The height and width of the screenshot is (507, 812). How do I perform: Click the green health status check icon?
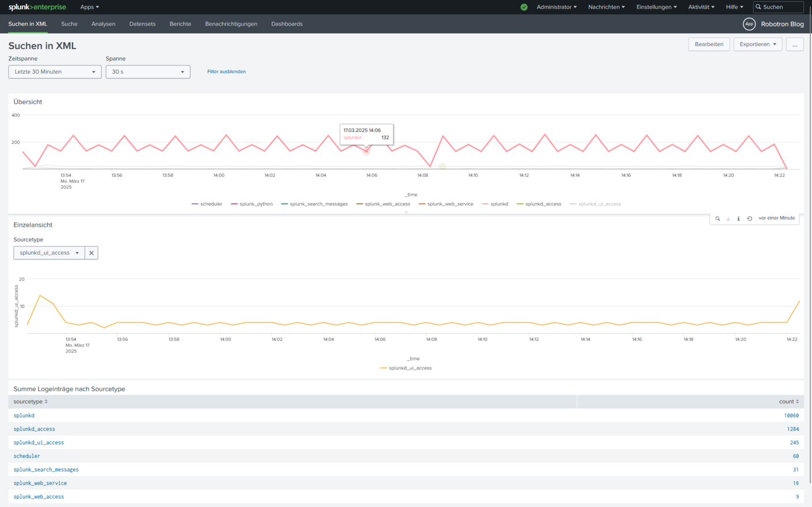coord(524,7)
